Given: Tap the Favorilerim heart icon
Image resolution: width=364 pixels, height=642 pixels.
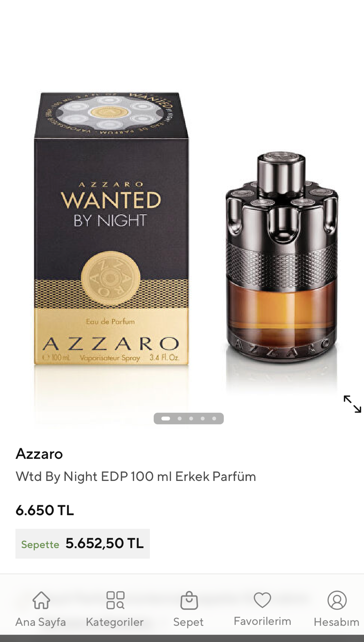Looking at the screenshot, I should [262, 600].
